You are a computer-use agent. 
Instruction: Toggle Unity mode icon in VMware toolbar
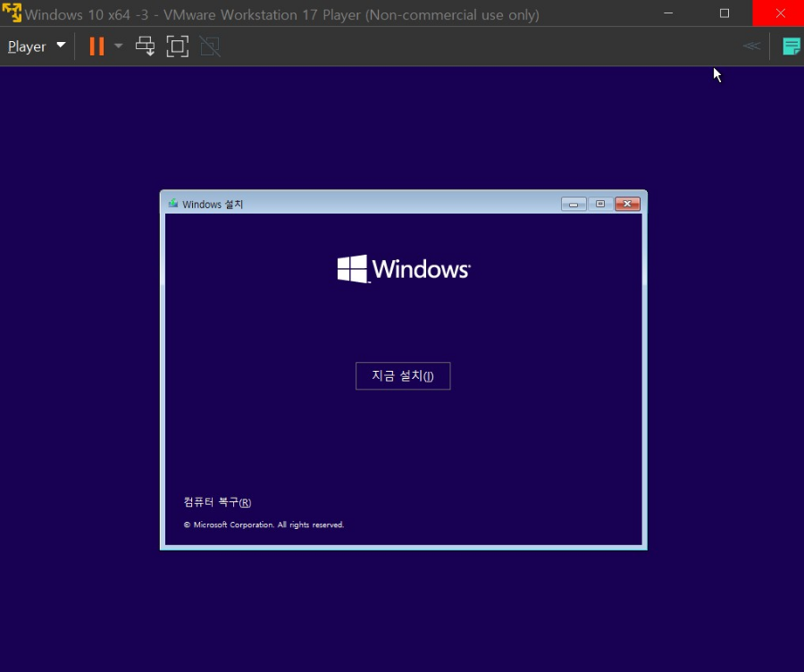pos(210,46)
